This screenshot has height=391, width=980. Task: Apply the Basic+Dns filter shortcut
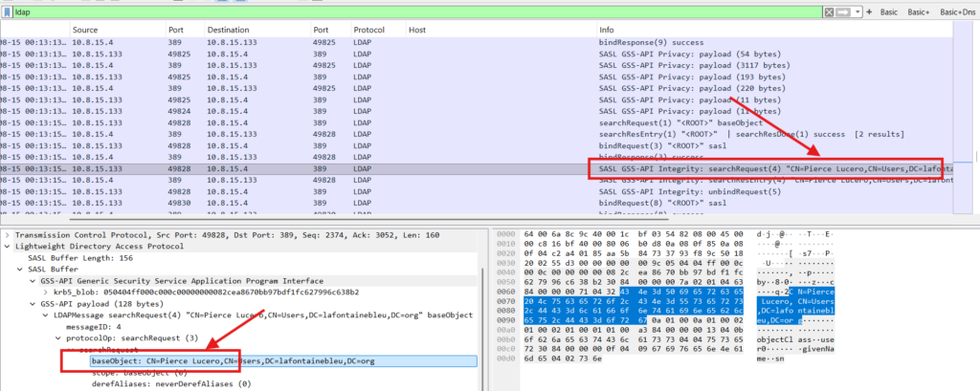click(959, 11)
